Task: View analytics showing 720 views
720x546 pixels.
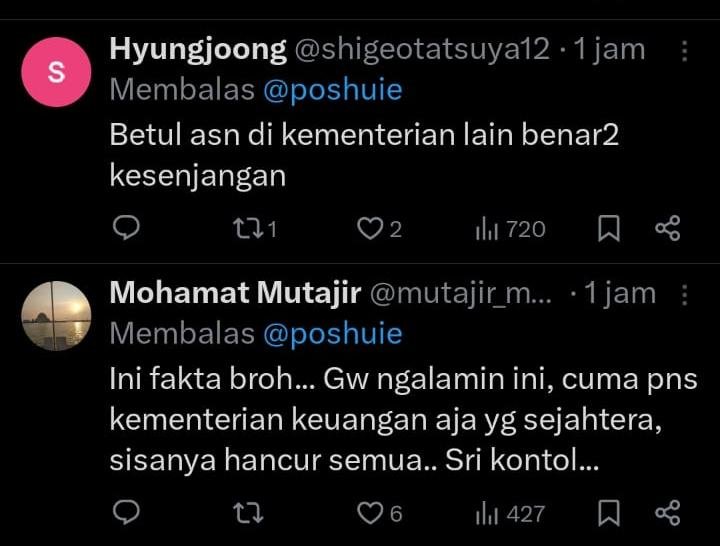Action: [x=510, y=229]
